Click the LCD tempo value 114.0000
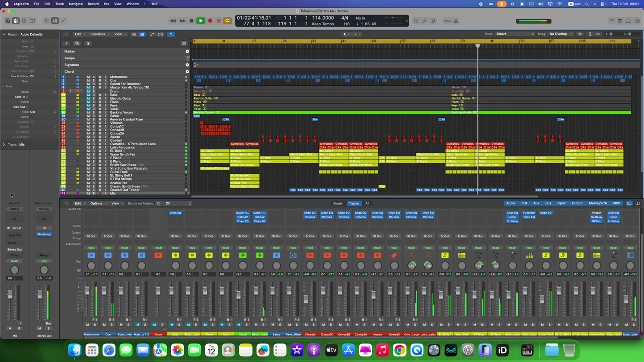The height and width of the screenshot is (362, 644). [x=323, y=18]
